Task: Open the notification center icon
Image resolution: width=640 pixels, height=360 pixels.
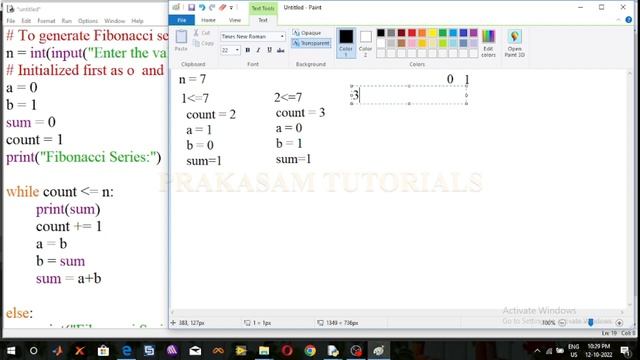Action: (625, 351)
